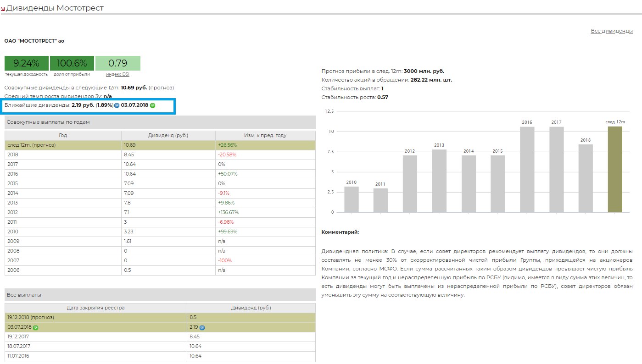Click the 8.5 forecast dividend cell
The height and width of the screenshot is (364, 642).
251,317
